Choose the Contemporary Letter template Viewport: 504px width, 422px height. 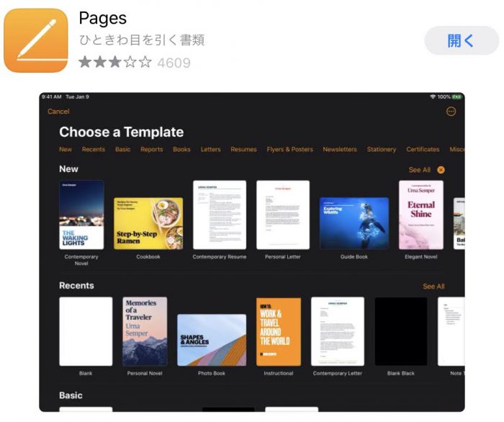pos(338,331)
